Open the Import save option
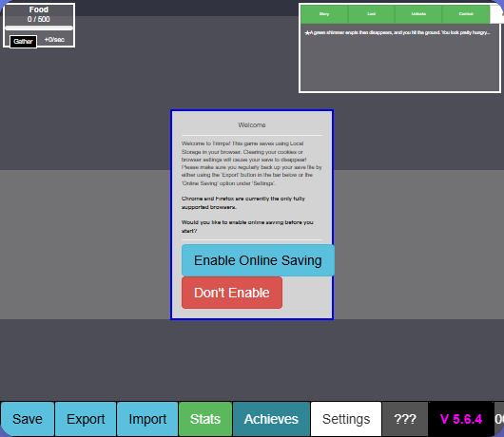The width and height of the screenshot is (504, 437). [x=147, y=419]
